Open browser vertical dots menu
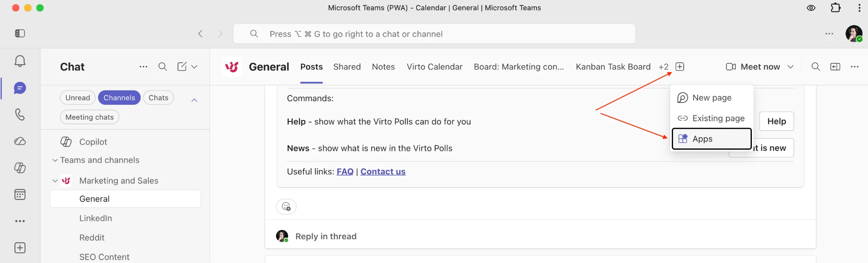 (859, 8)
